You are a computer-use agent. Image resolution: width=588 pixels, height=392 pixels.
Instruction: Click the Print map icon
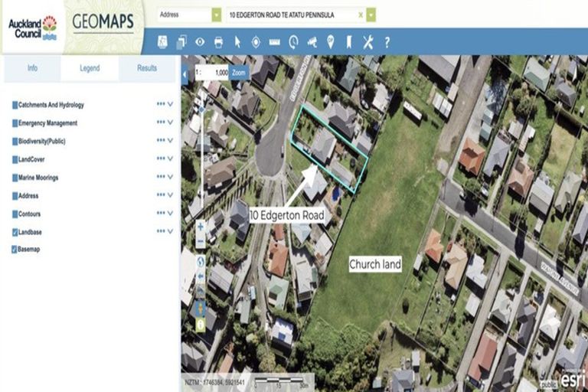click(x=219, y=42)
